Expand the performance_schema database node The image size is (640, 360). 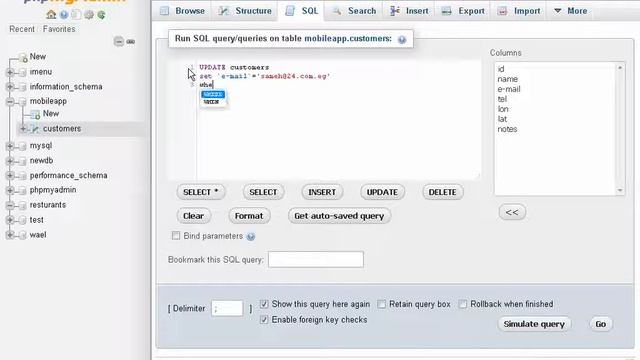10,176
